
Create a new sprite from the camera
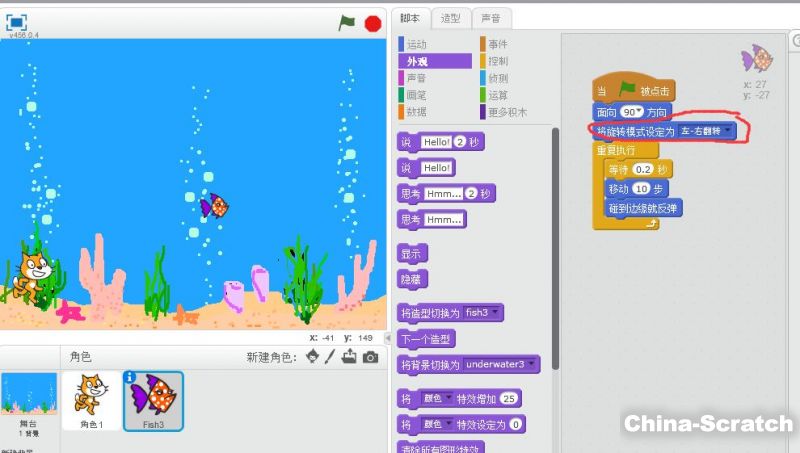(370, 357)
